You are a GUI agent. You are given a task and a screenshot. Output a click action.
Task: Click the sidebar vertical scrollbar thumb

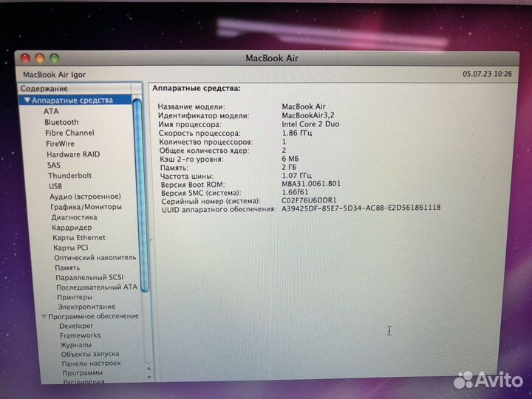140,195
